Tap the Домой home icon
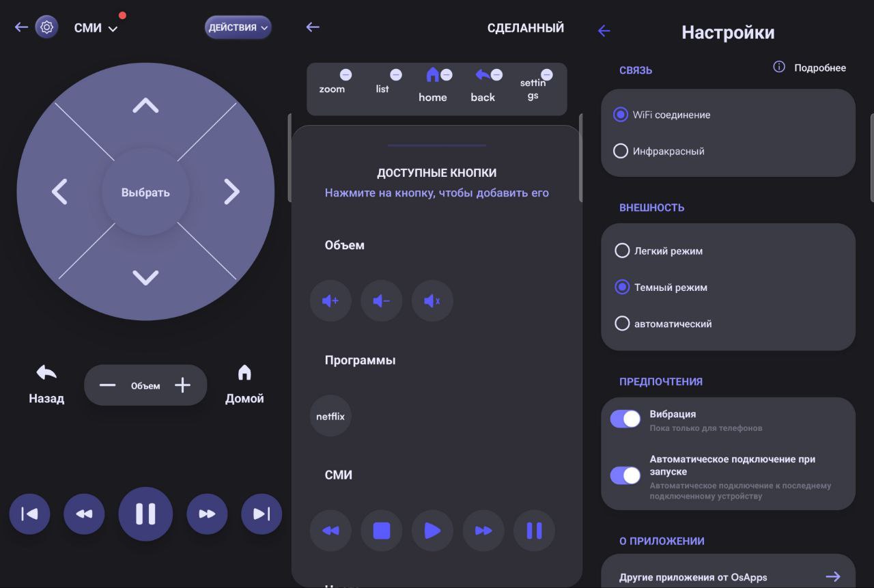Screen dimensions: 874x588 click(244, 373)
